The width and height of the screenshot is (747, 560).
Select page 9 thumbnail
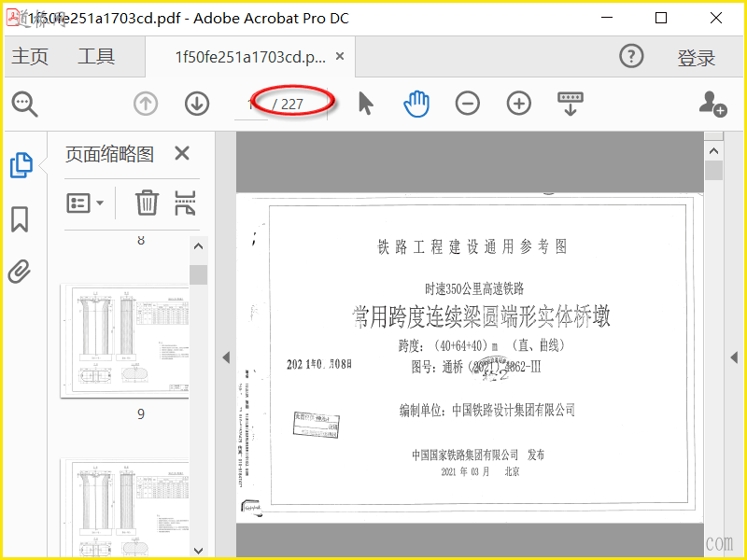click(x=125, y=340)
